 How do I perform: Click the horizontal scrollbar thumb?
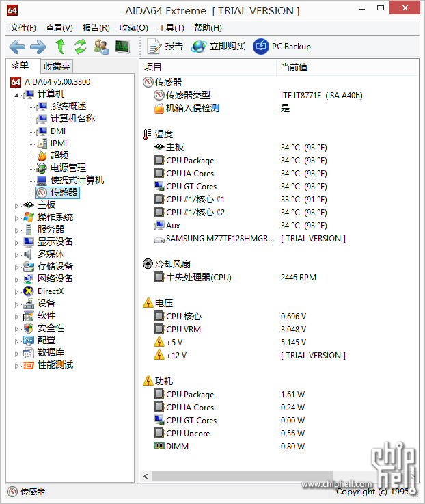click(x=242, y=476)
